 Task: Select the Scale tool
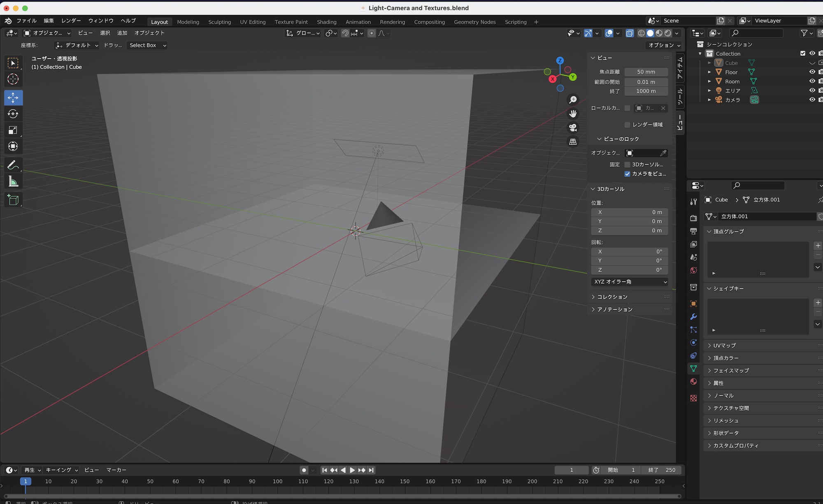tap(13, 130)
